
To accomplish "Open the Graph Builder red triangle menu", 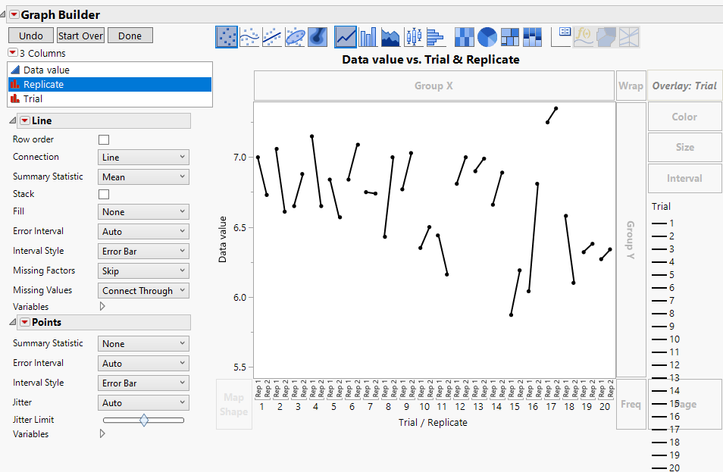I will 14,15.
